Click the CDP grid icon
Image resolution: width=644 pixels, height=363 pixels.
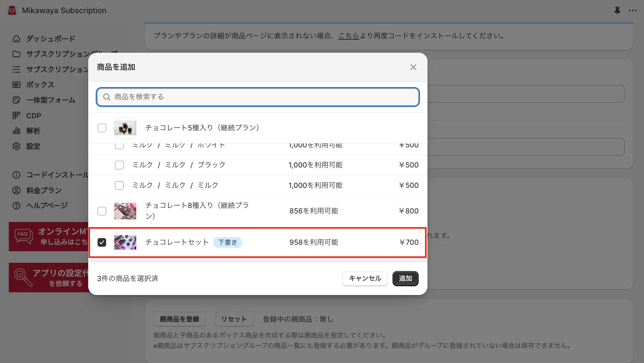pyautogui.click(x=16, y=116)
